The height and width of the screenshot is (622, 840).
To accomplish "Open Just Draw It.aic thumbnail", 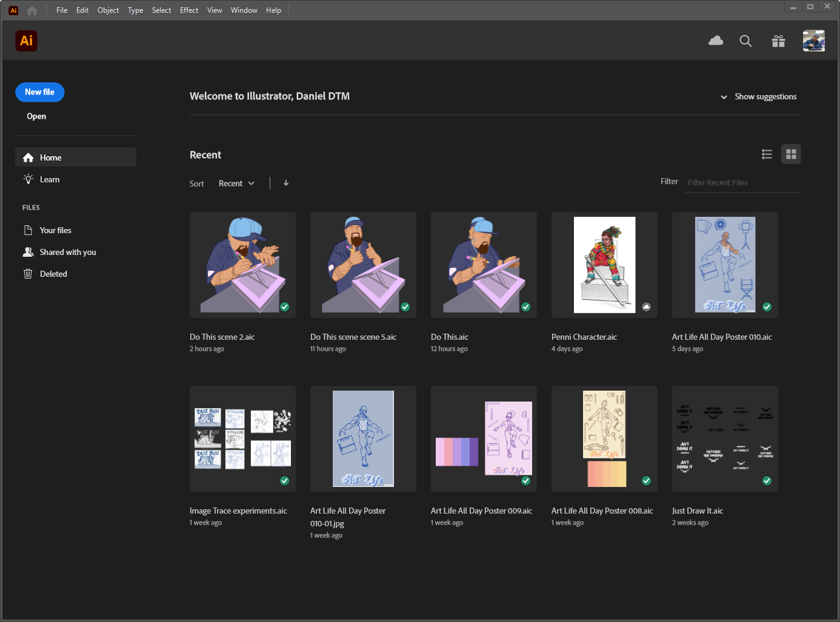I will [725, 438].
